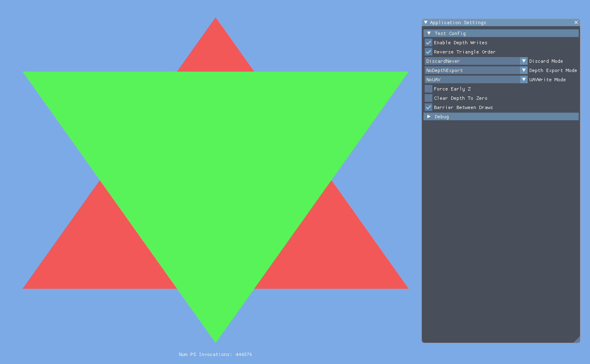Click the Application Settings title bar
590x364 pixels.
click(x=501, y=23)
